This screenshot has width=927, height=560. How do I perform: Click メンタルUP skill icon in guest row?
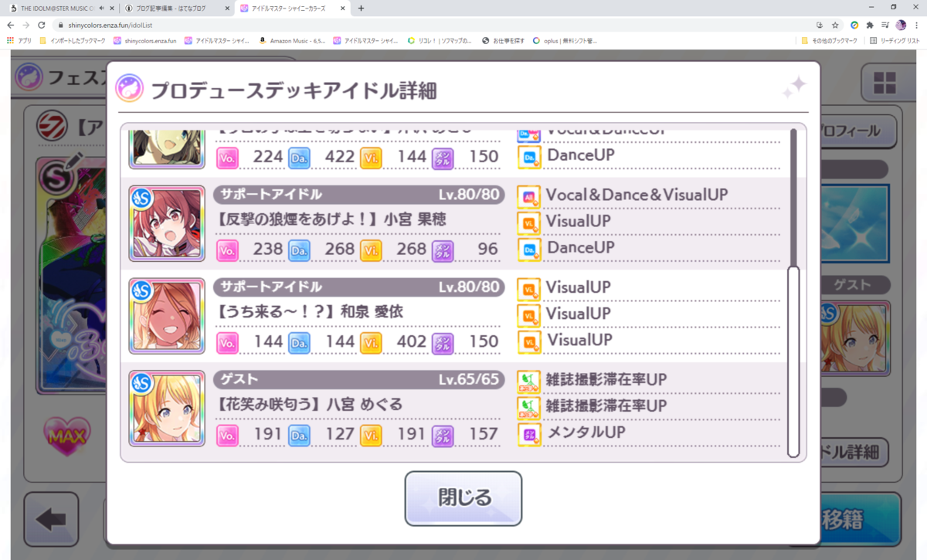[x=529, y=433]
